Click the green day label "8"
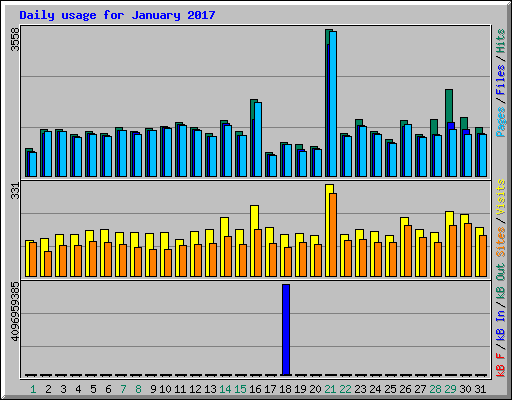Screen dimensions: 512x400 pos(138,389)
